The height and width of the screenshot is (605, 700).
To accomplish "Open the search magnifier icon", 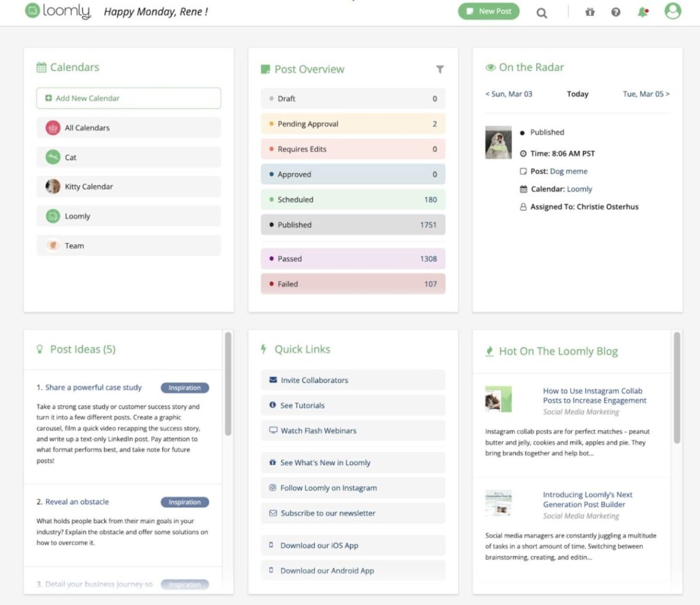I will (541, 12).
